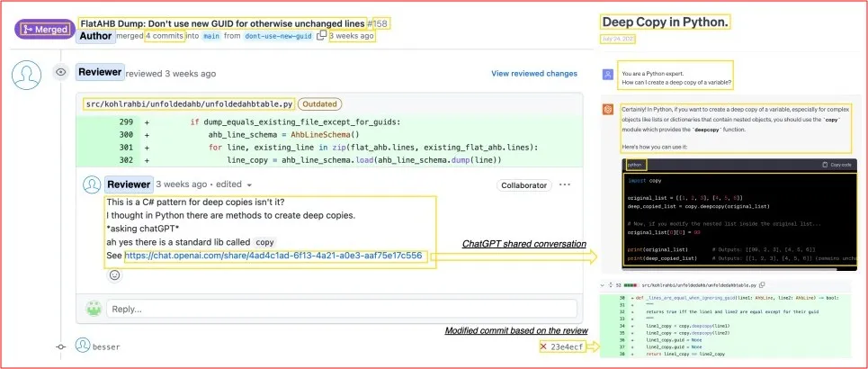This screenshot has width=868, height=369.
Task: Click the Collaborator badge
Action: (x=523, y=185)
